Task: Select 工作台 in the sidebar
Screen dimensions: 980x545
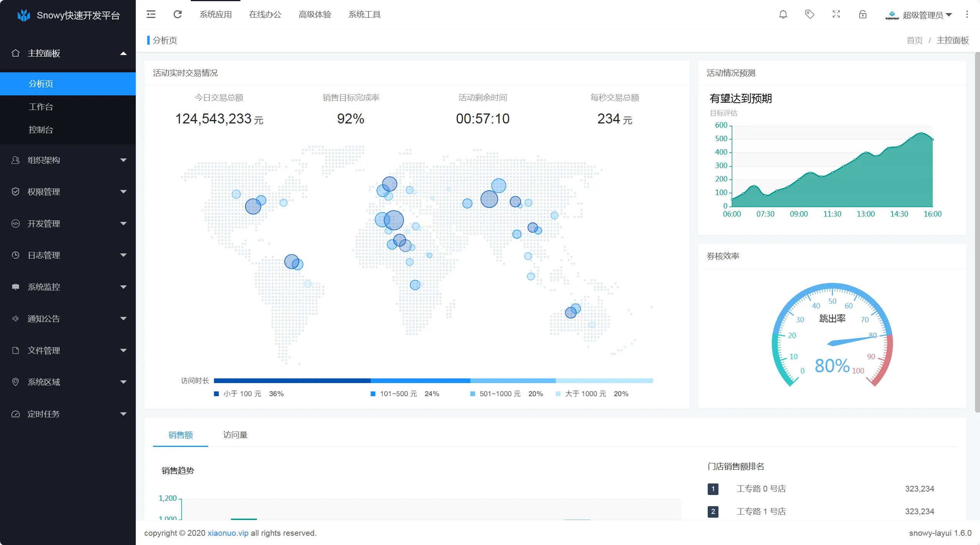Action: click(x=41, y=107)
